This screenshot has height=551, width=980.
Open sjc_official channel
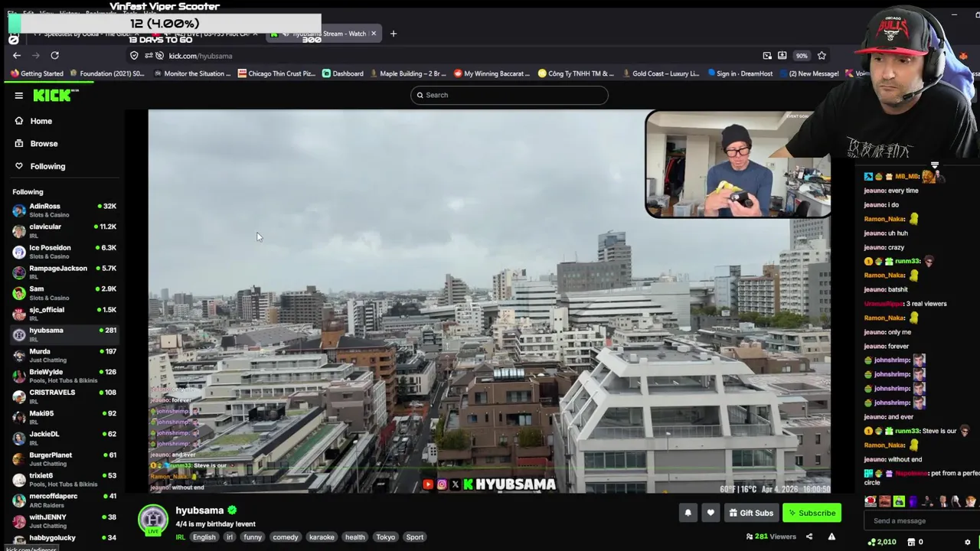coord(64,313)
